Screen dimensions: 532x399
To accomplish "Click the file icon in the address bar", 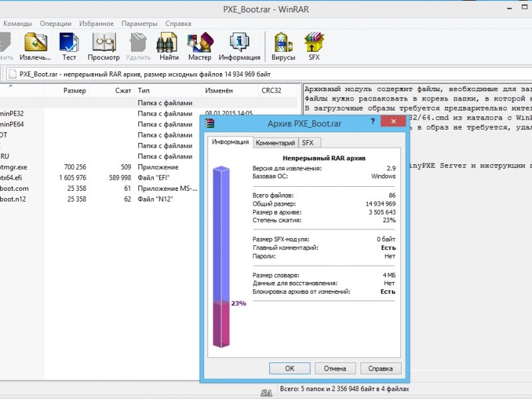I will (12, 74).
